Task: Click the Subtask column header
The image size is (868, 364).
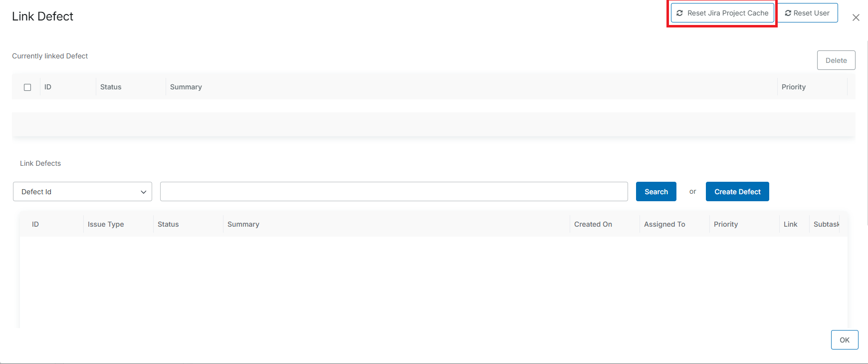Action: coord(826,224)
